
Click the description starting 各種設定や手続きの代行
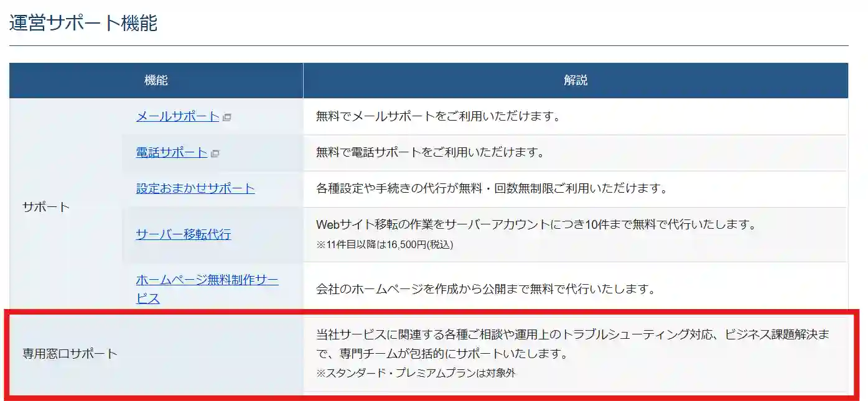[492, 188]
